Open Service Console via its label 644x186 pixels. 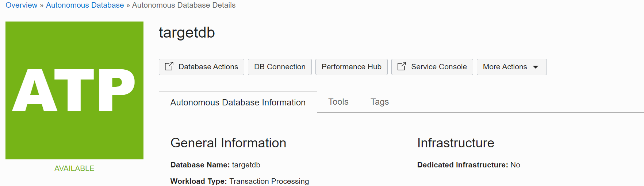(439, 67)
